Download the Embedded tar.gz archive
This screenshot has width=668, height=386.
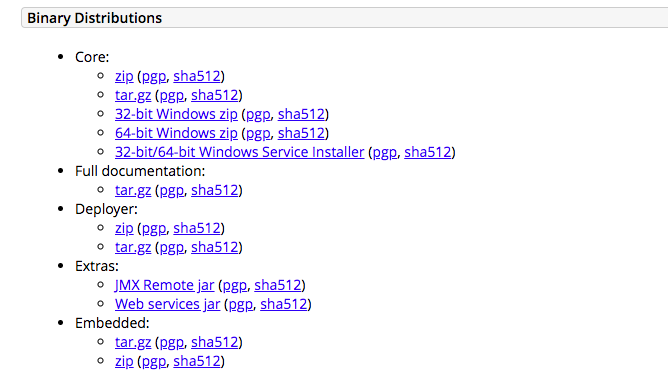(x=133, y=343)
